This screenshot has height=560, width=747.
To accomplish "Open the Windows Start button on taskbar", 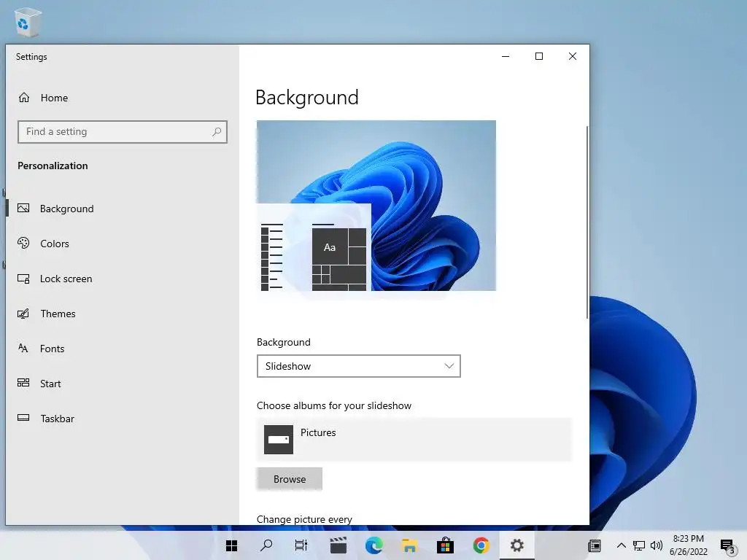I will point(231,545).
